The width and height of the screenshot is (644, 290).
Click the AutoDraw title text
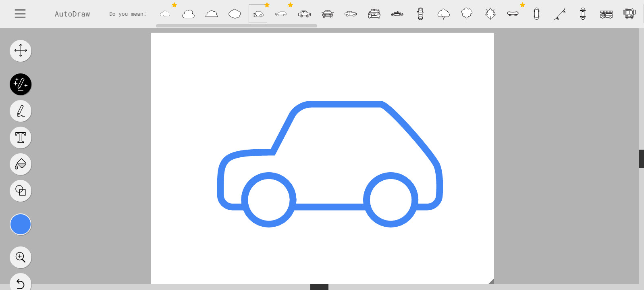[73, 14]
